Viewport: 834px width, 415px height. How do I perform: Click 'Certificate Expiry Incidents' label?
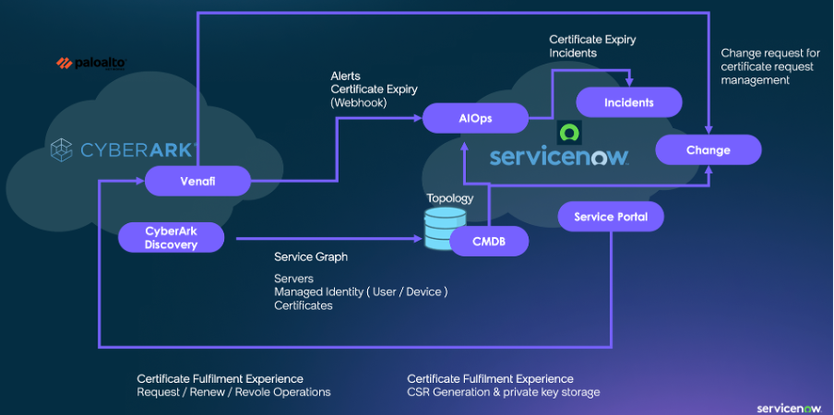(593, 46)
